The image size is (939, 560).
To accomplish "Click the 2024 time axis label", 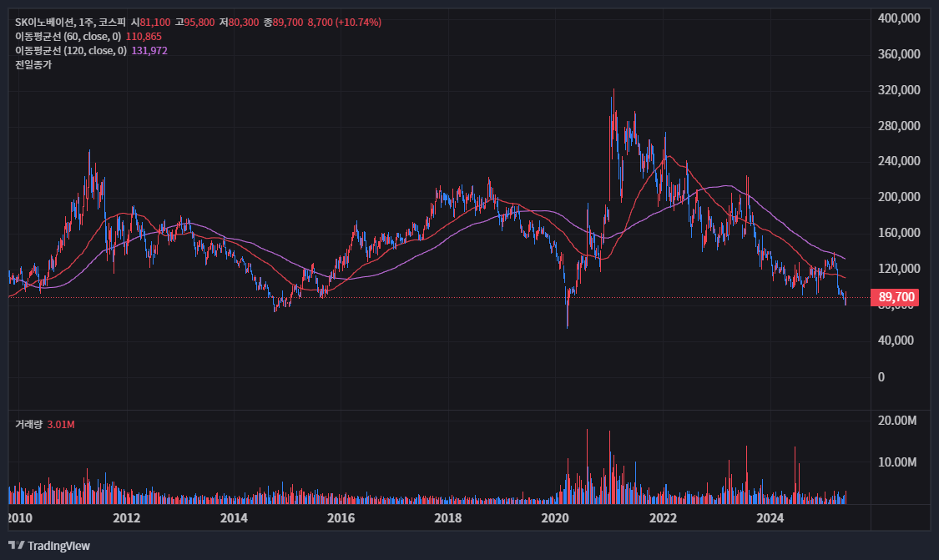I will (x=770, y=518).
